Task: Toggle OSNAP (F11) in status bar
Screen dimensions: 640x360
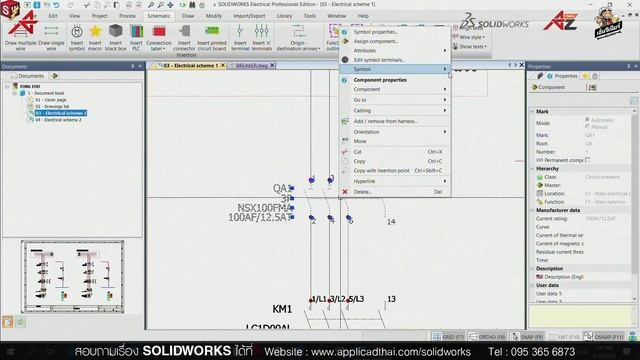Action: click(x=604, y=337)
